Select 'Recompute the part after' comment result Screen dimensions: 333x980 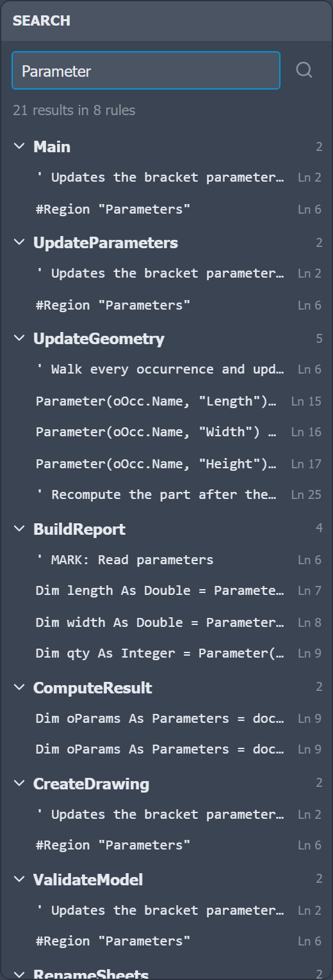tap(166, 494)
